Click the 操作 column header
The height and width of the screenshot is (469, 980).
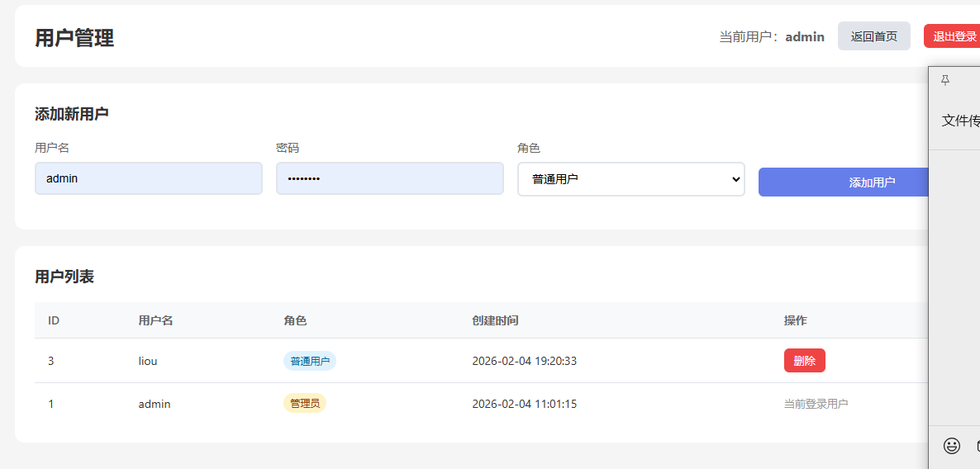[x=795, y=320]
